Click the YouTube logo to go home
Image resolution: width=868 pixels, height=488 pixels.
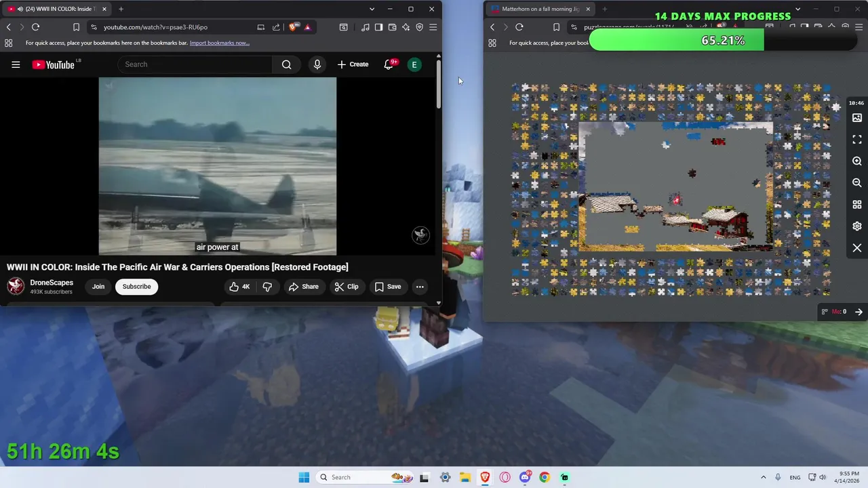coord(53,64)
